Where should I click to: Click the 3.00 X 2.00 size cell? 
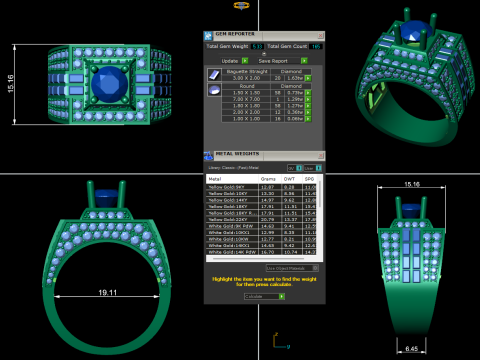tap(246, 78)
